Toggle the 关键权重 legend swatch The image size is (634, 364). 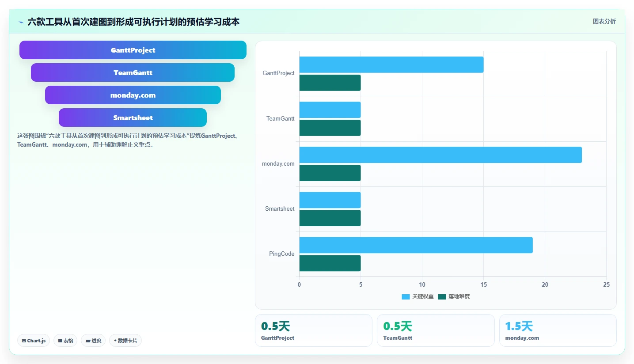tap(406, 297)
